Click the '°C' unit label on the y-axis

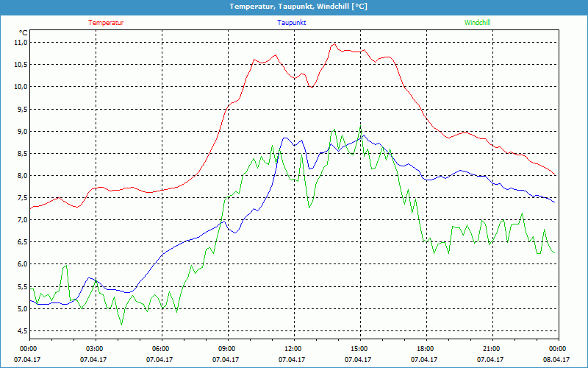tap(24, 33)
